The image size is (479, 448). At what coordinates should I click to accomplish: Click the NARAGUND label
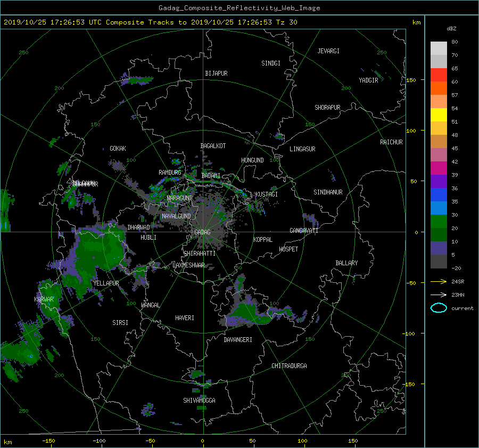tap(180, 198)
